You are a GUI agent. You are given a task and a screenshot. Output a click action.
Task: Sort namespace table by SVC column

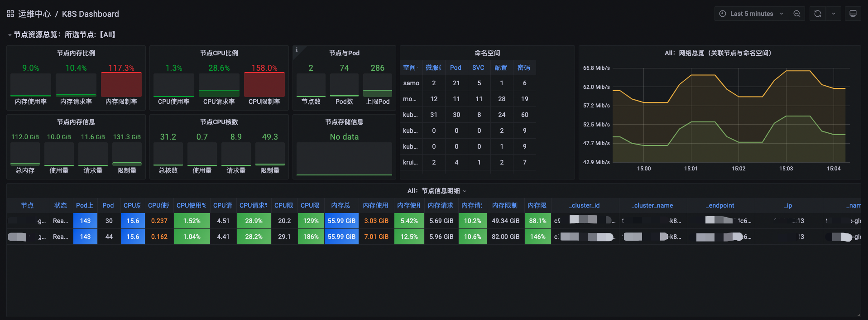pos(478,68)
